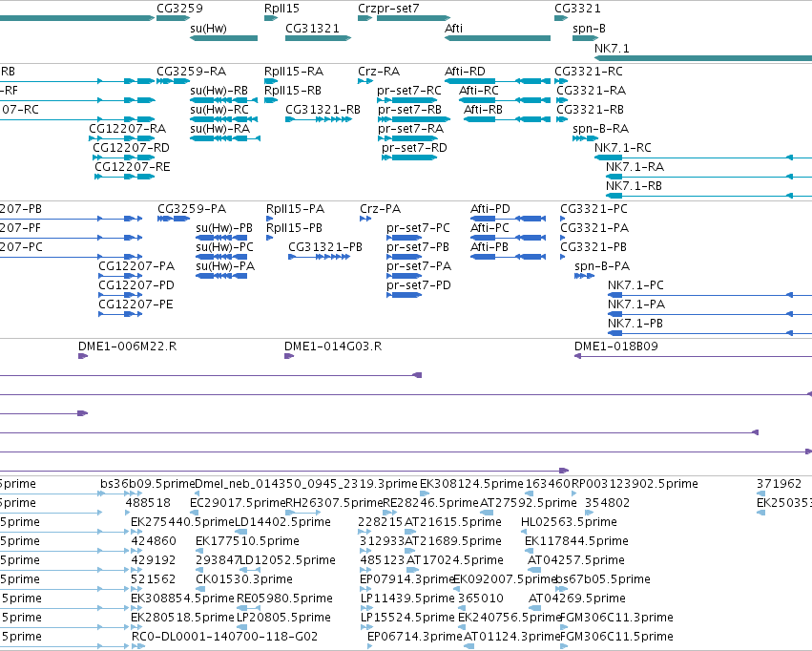This screenshot has width=812, height=651.
Task: Select the DME1-014G03.R clone label
Action: (333, 346)
